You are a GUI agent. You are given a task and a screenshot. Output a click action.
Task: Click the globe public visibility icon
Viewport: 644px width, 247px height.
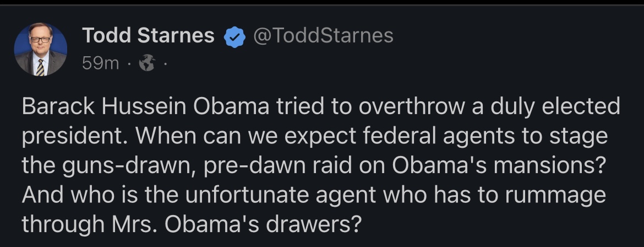[x=147, y=64]
